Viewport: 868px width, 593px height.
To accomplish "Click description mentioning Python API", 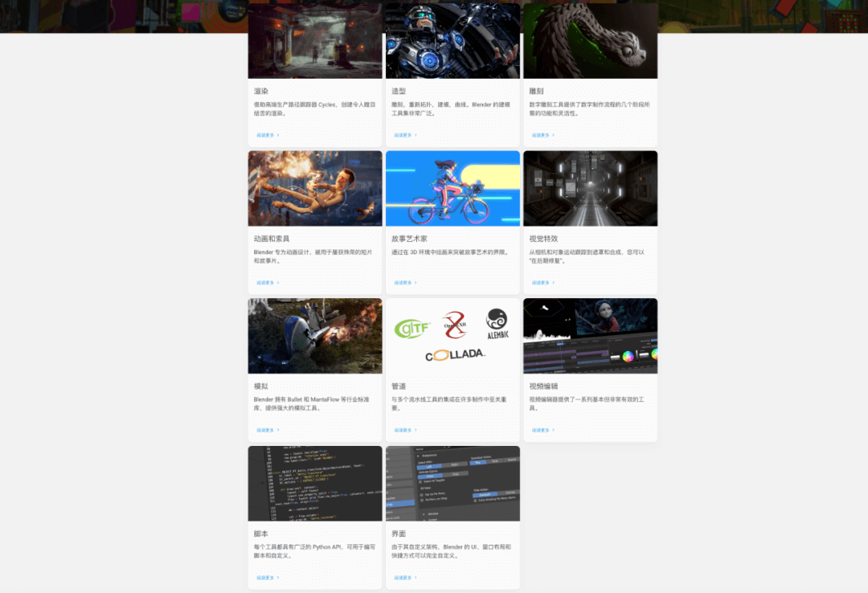I will (314, 551).
